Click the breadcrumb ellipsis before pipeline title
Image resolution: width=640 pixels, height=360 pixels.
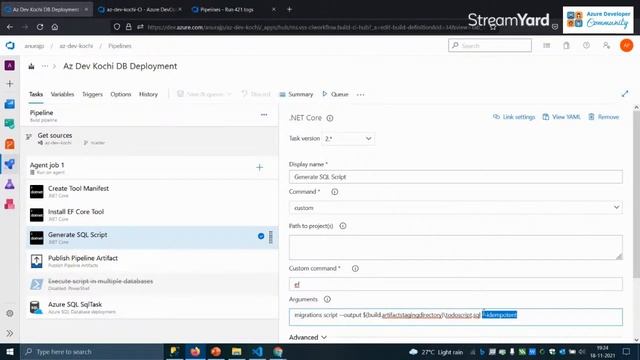pos(44,66)
